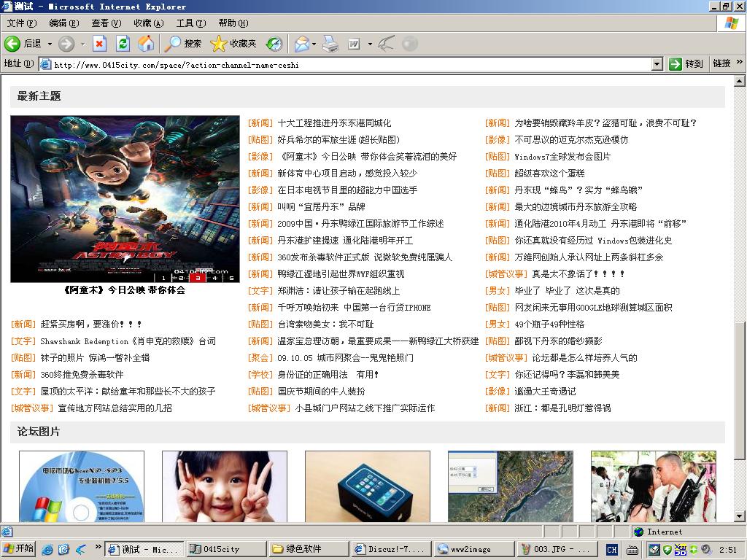The width and height of the screenshot is (747, 560).
Task: Click slide number 5 on poster slideshow
Action: [x=231, y=278]
